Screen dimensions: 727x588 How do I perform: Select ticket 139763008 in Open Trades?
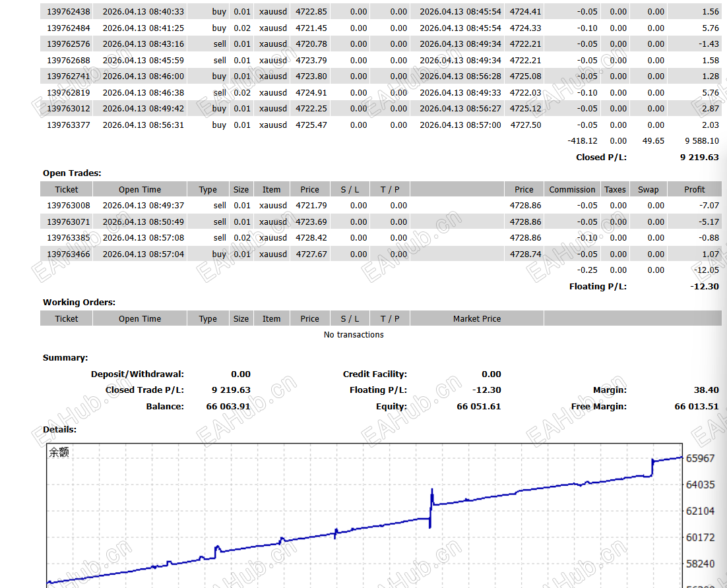pyautogui.click(x=69, y=206)
